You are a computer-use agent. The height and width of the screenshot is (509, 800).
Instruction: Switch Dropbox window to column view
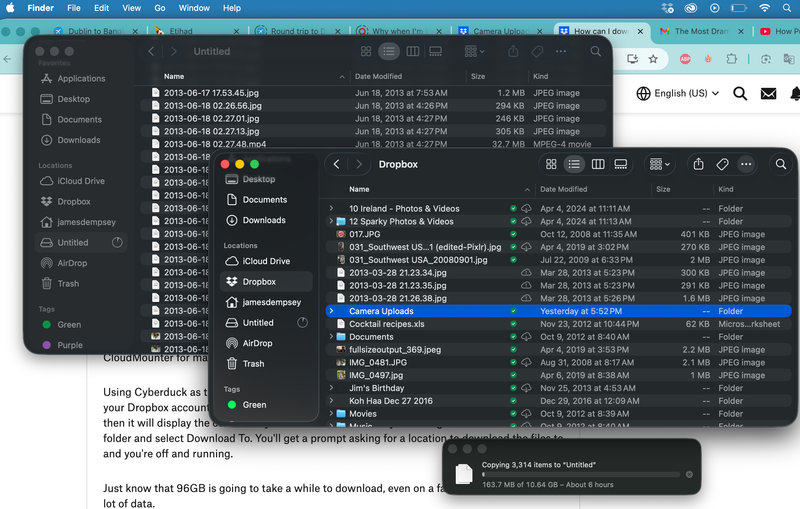point(598,164)
